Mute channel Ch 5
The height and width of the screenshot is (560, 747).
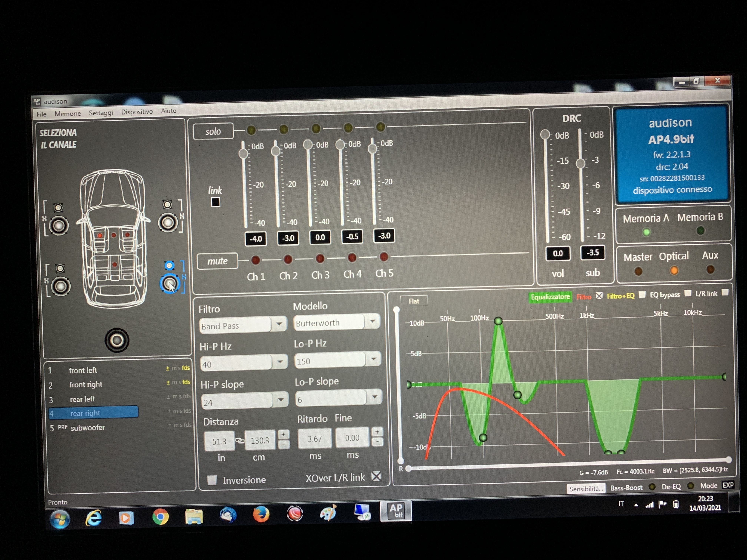[384, 256]
